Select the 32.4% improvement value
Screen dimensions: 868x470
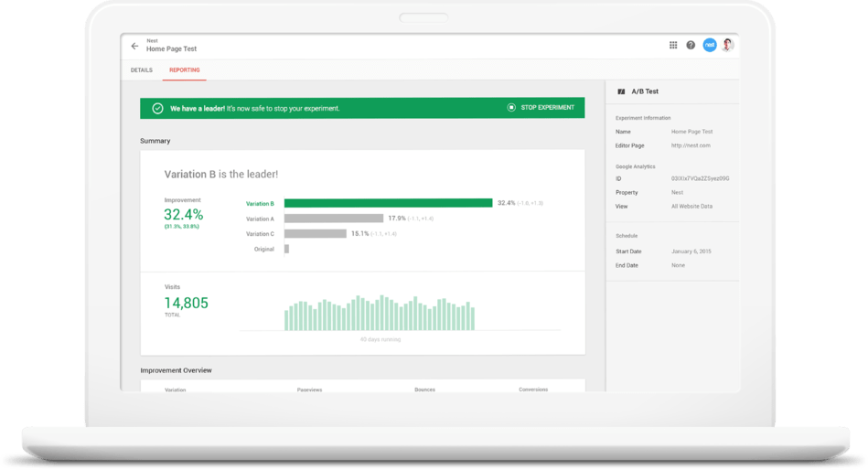(183, 215)
